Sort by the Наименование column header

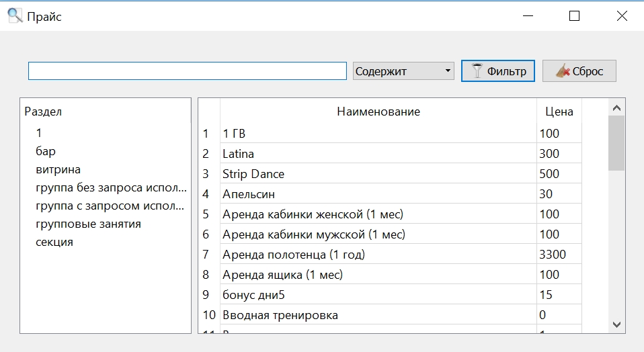pyautogui.click(x=378, y=112)
